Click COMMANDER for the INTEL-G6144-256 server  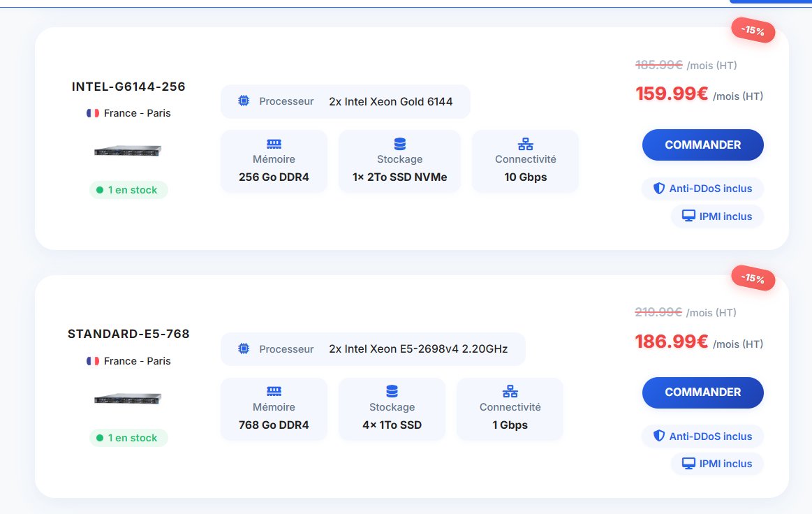point(702,145)
